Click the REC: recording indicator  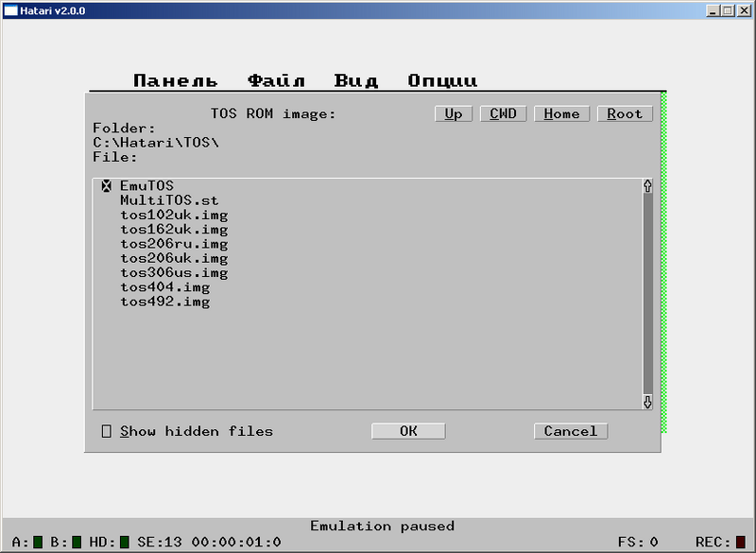click(x=741, y=542)
